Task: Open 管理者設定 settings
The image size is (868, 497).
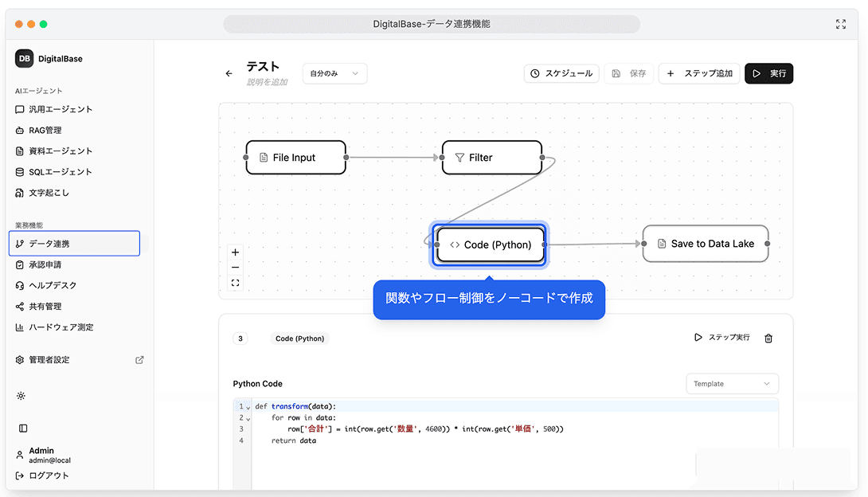Action: coord(43,360)
